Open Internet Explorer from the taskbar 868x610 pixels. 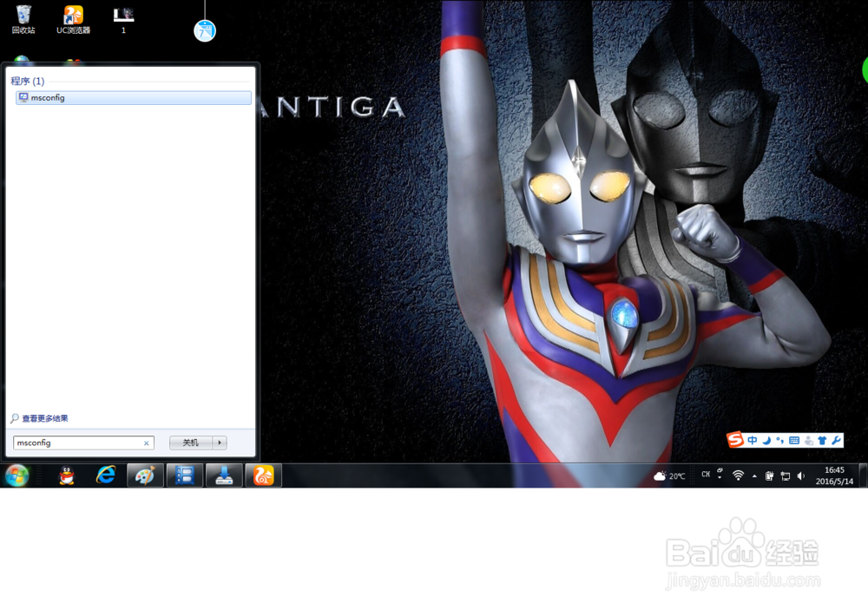click(x=106, y=476)
